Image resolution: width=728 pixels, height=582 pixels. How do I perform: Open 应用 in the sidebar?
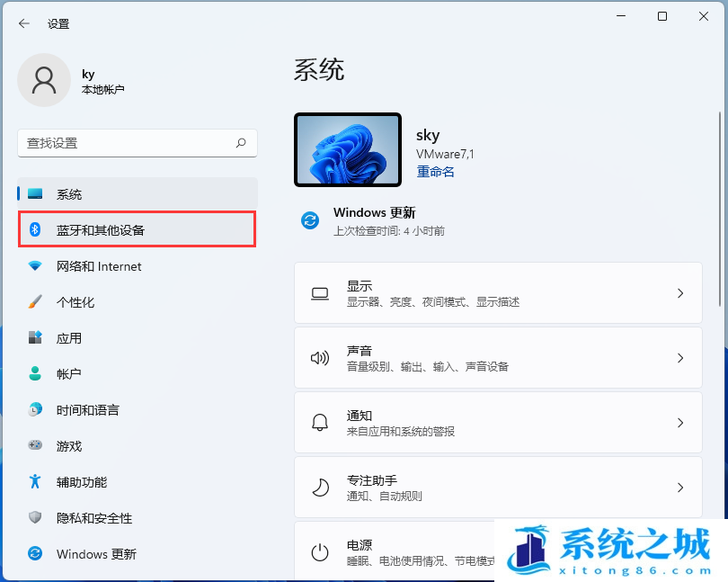(x=138, y=337)
